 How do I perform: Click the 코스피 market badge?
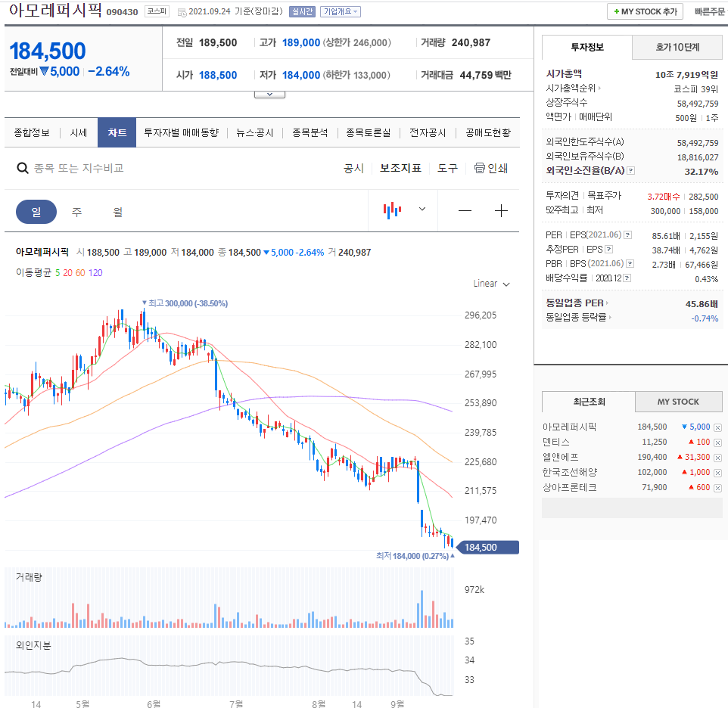point(157,11)
